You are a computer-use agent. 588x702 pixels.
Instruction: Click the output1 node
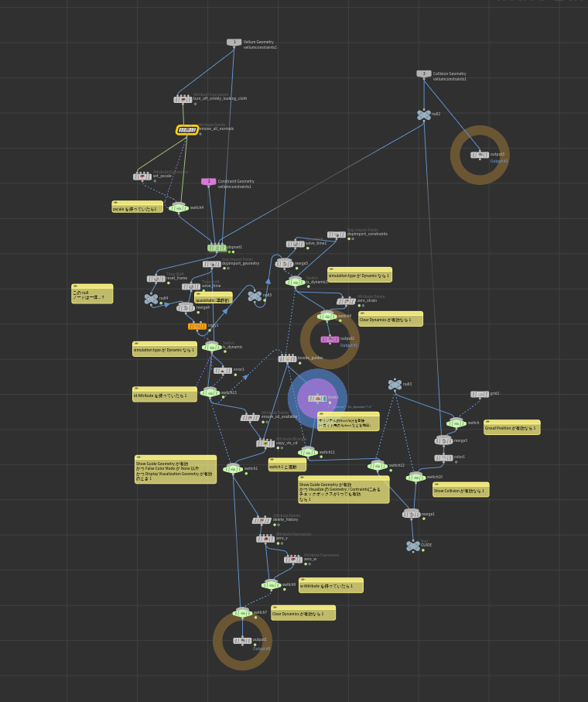tap(242, 641)
